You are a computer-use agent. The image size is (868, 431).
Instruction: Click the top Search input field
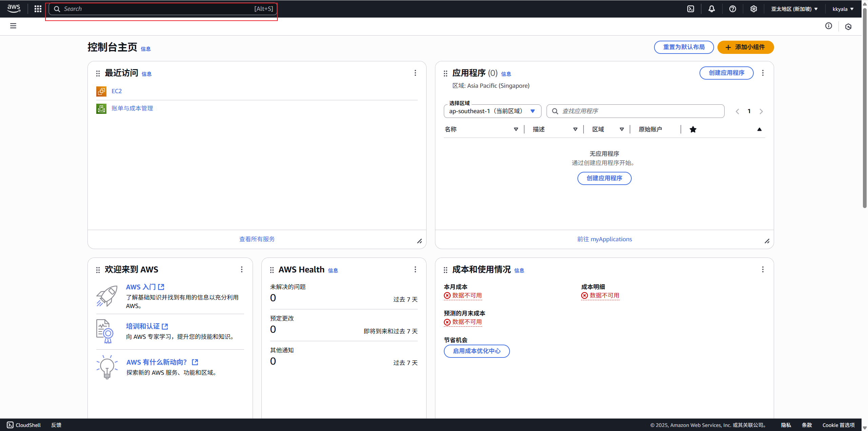tap(163, 9)
